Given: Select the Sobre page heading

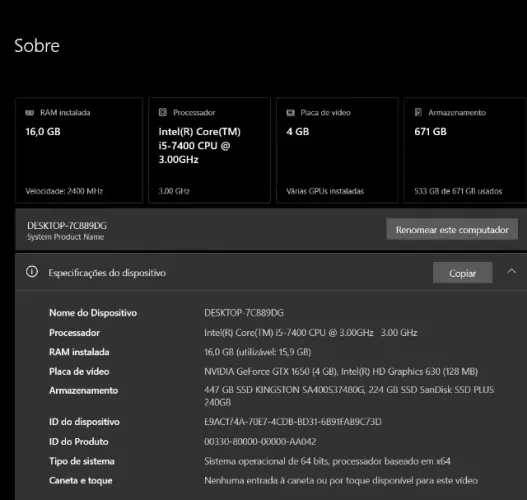Looking at the screenshot, I should click(37, 46).
